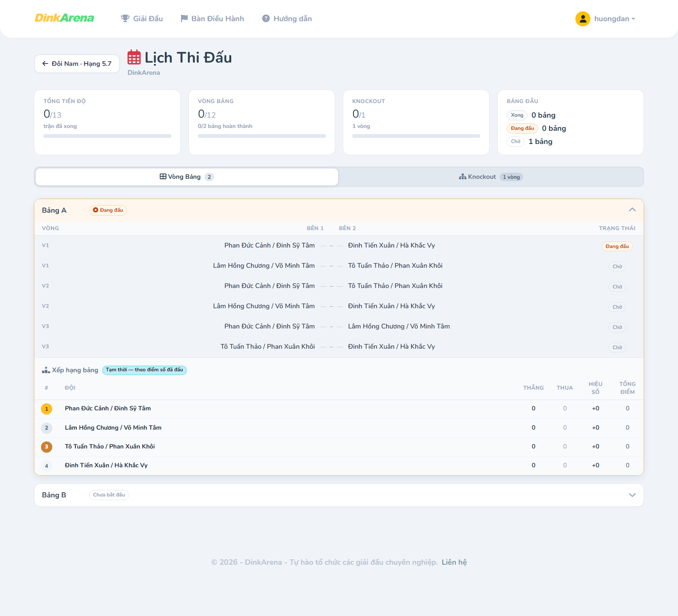The image size is (678, 616).
Task: Click the Tổng tiến độ progress bar
Action: pos(107,136)
